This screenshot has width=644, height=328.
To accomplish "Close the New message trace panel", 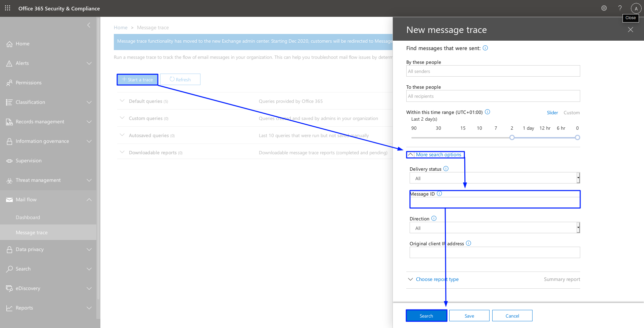I will click(631, 30).
